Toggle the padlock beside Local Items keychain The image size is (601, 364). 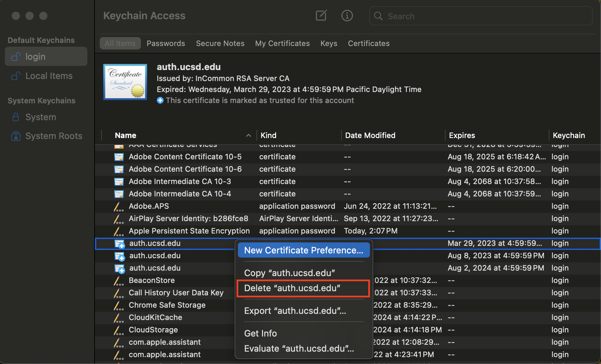pos(15,76)
